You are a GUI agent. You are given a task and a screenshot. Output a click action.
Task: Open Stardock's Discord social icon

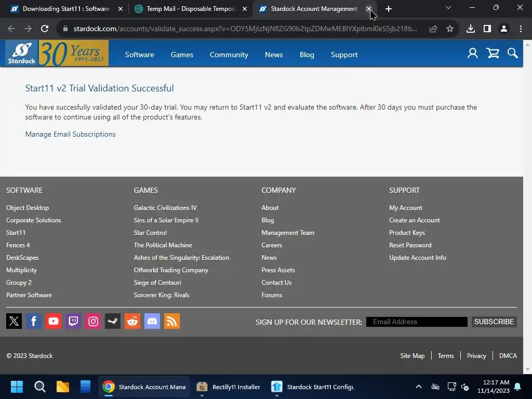[152, 321]
